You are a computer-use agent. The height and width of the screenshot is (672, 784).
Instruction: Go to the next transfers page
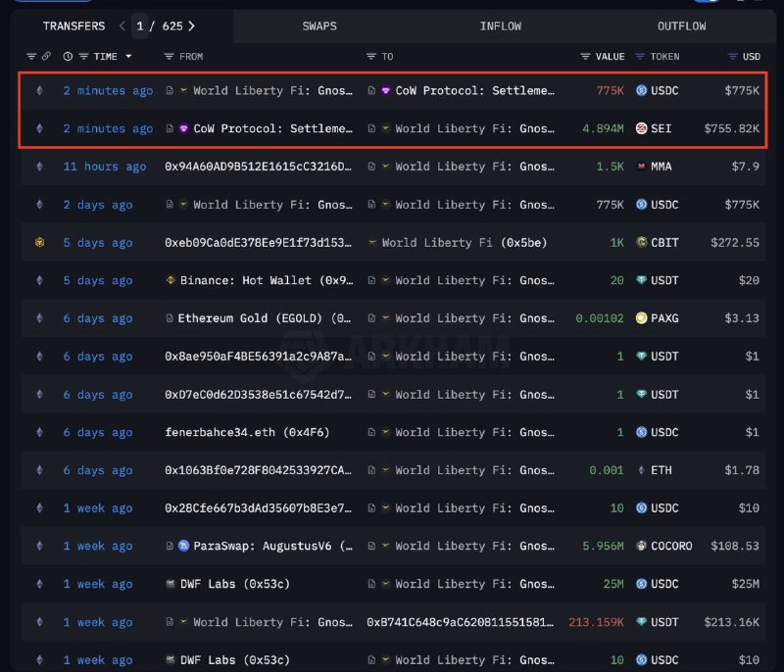[x=191, y=26]
